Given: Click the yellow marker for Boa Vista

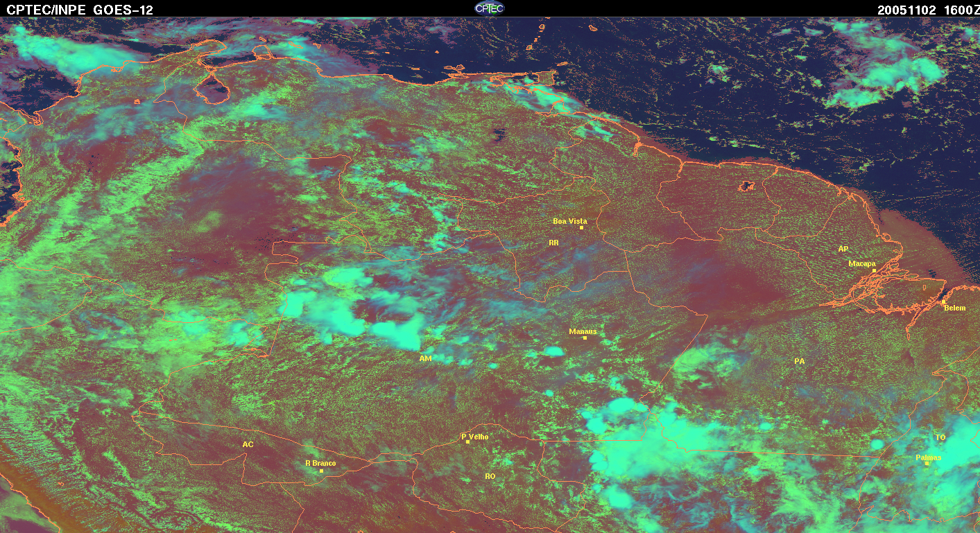Looking at the screenshot, I should click(x=581, y=227).
